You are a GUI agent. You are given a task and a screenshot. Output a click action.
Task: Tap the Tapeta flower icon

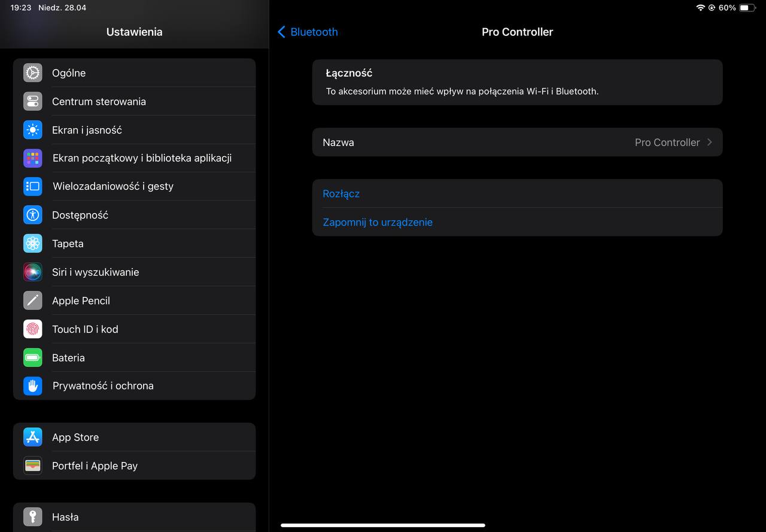click(x=33, y=244)
